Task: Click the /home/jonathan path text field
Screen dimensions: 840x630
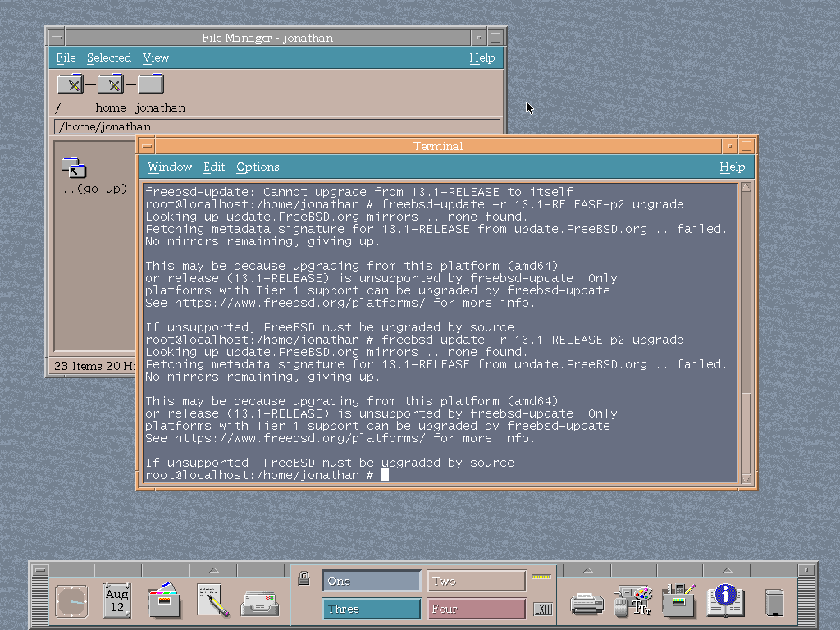Action: click(277, 126)
